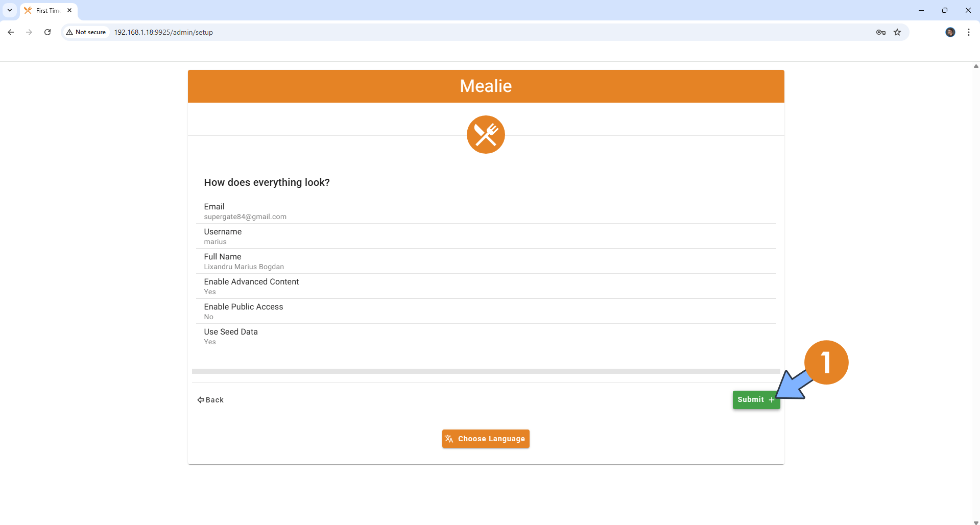Click the Not secure site info badge
This screenshot has width=980, height=525.
(86, 32)
